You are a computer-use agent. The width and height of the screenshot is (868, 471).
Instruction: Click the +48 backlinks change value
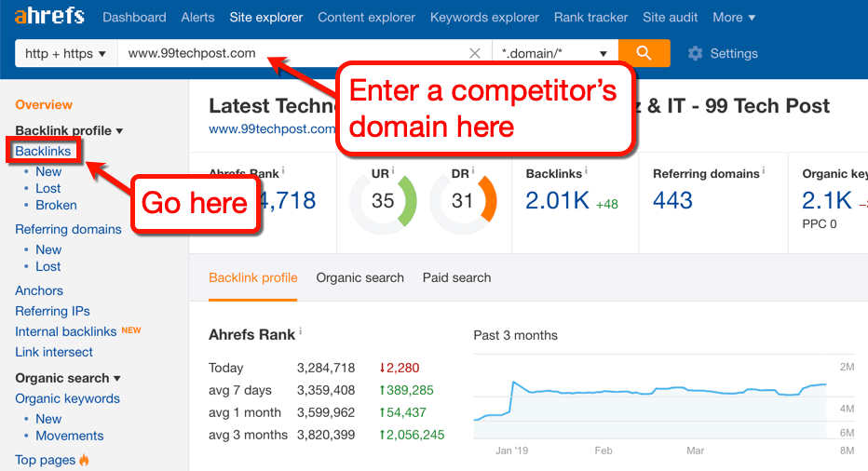pos(607,204)
